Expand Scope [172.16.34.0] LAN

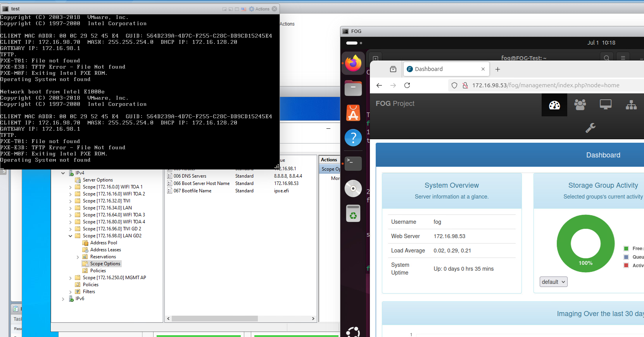70,208
